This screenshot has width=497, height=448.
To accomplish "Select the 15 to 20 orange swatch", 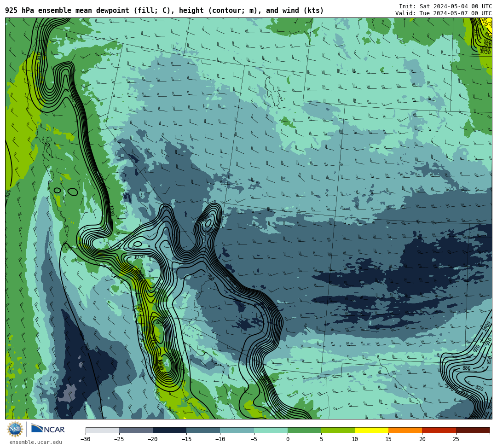I will point(405,430).
